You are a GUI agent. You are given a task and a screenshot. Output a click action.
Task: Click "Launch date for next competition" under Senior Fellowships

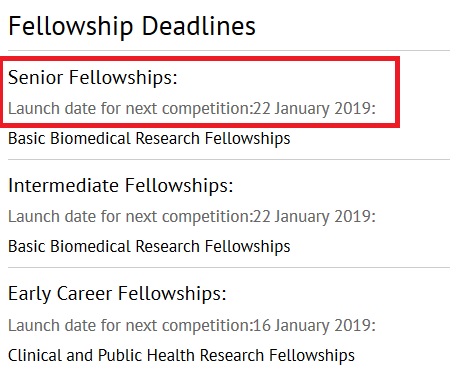pos(129,109)
